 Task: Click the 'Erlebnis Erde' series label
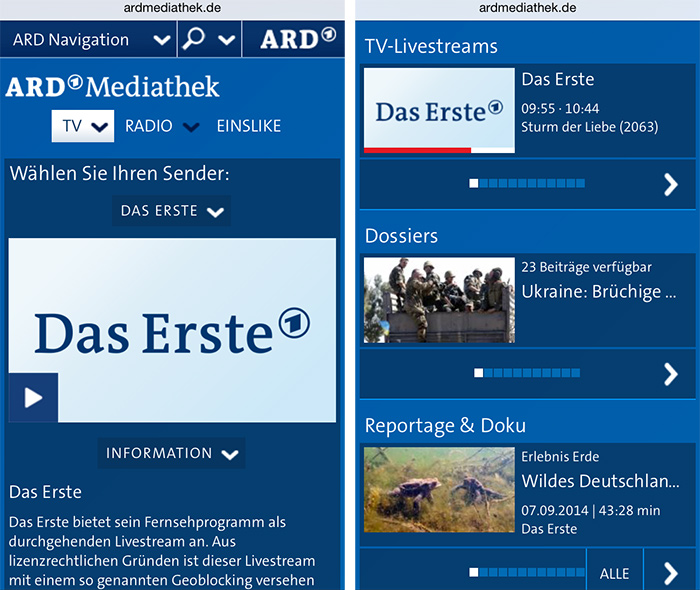pos(560,457)
